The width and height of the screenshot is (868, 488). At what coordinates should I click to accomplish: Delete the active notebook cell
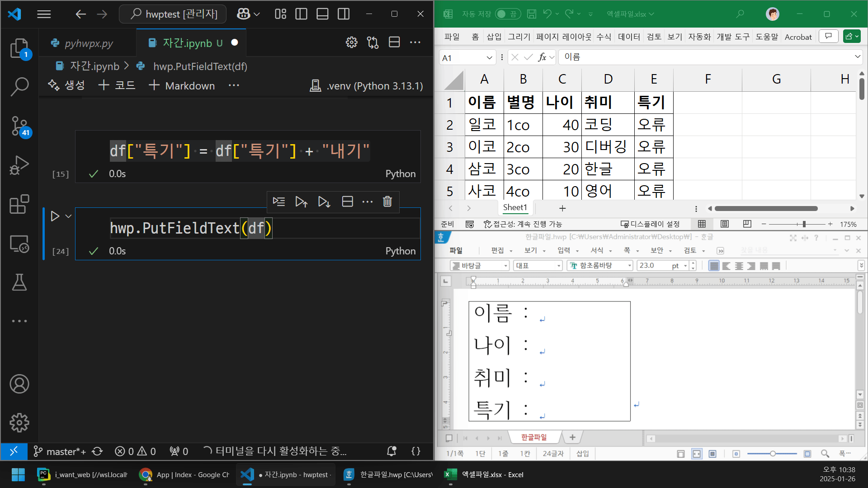click(x=387, y=202)
